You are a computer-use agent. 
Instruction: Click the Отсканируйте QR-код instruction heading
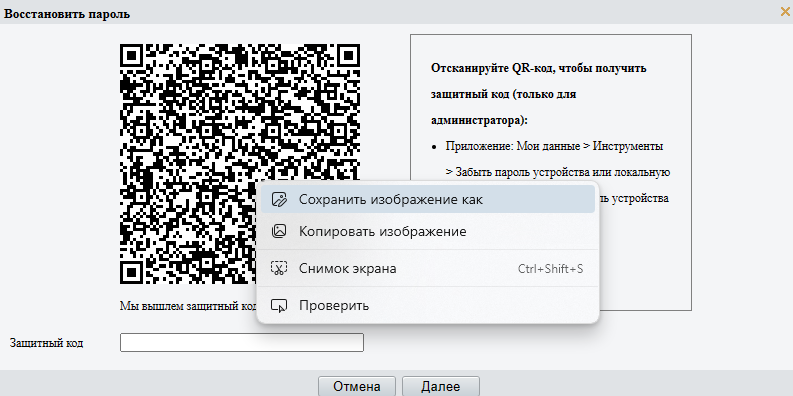(539, 94)
